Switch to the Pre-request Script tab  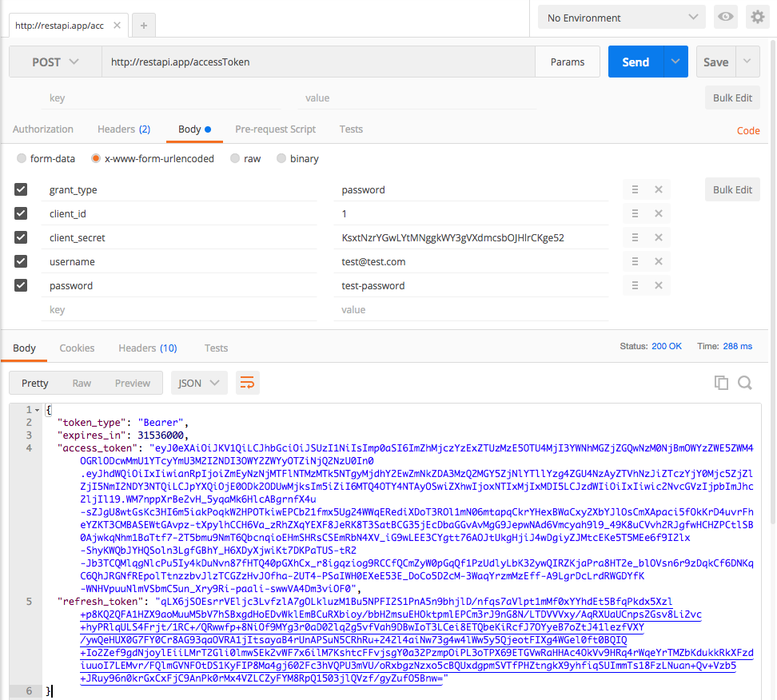click(x=275, y=129)
